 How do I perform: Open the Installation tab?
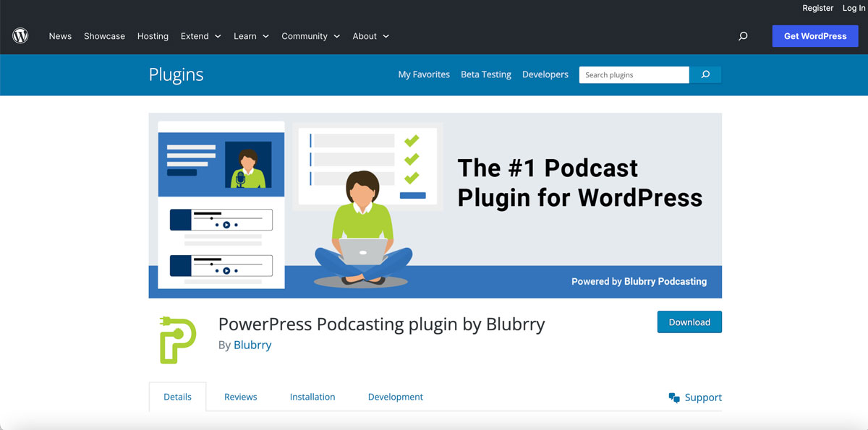point(312,397)
